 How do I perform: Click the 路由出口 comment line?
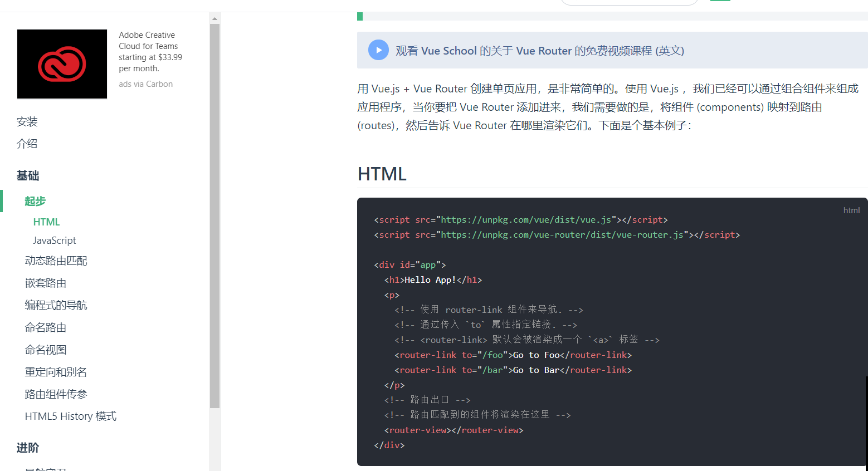coord(427,400)
